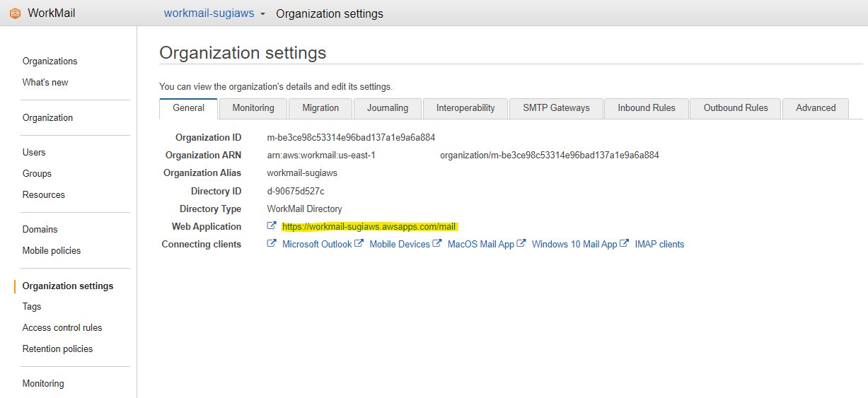Open the Mobile Devices client link

400,244
